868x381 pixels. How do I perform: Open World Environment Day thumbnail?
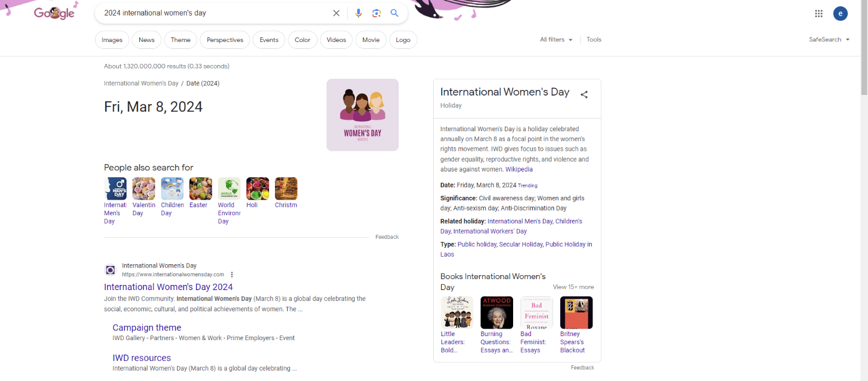coord(229,189)
